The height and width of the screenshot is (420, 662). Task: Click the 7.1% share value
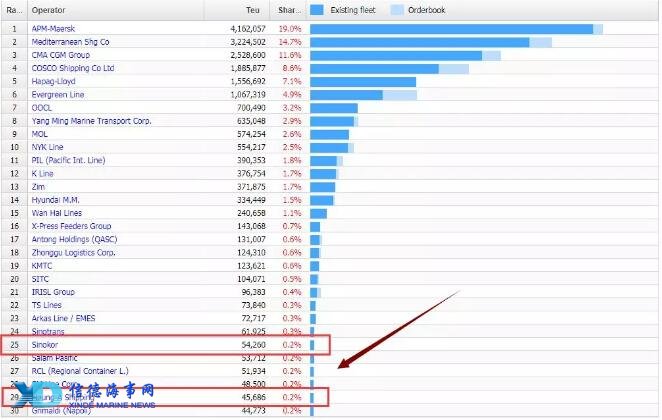[x=292, y=81]
